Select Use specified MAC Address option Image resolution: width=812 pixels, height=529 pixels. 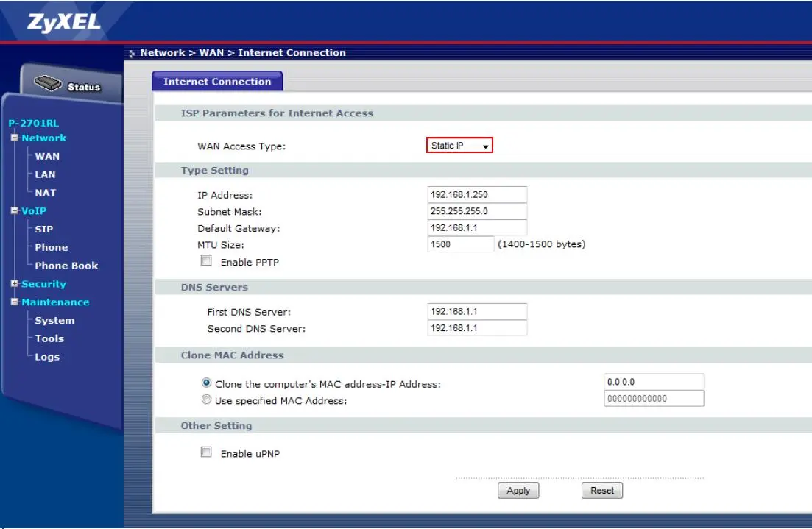(x=207, y=400)
